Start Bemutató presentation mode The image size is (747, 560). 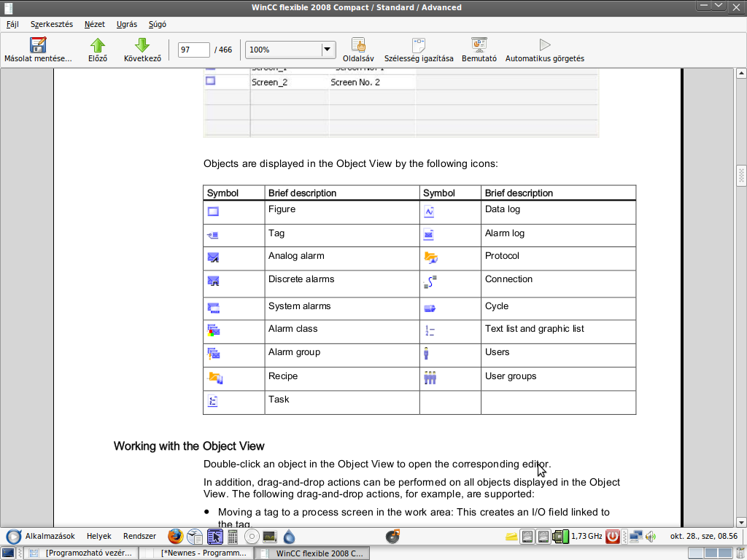click(479, 45)
